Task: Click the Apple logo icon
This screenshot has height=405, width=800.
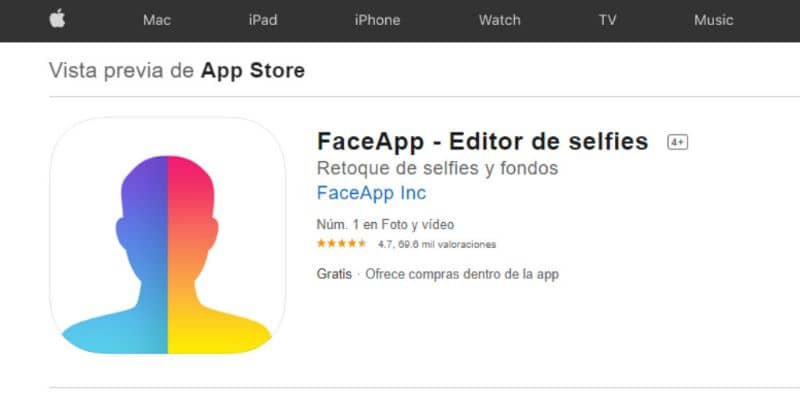Action: (58, 19)
